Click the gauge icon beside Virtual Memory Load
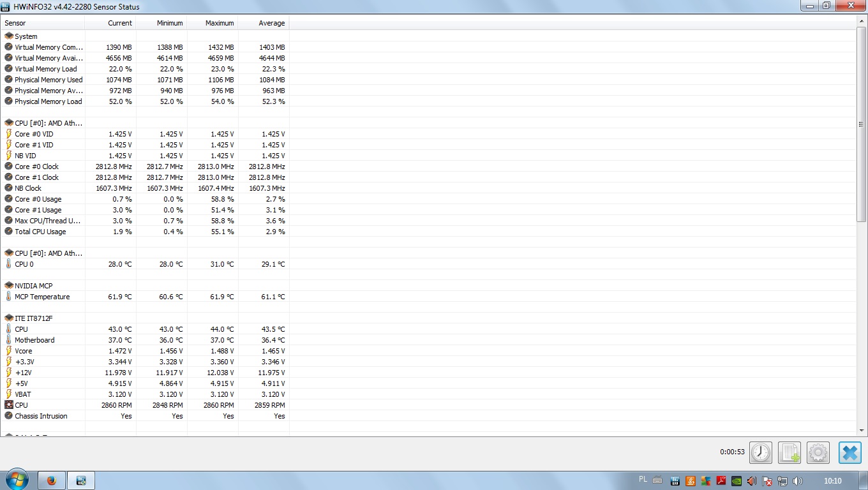The height and width of the screenshot is (490, 868). pos(9,69)
